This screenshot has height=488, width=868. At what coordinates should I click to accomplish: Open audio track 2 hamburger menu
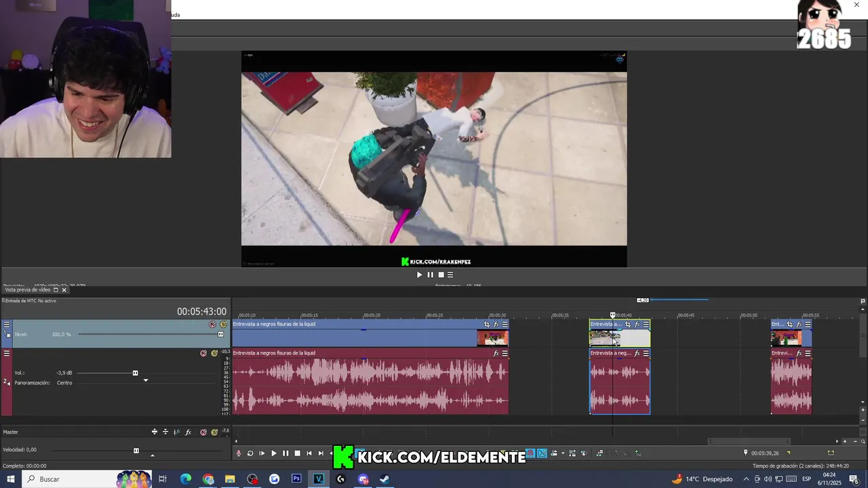coord(7,353)
